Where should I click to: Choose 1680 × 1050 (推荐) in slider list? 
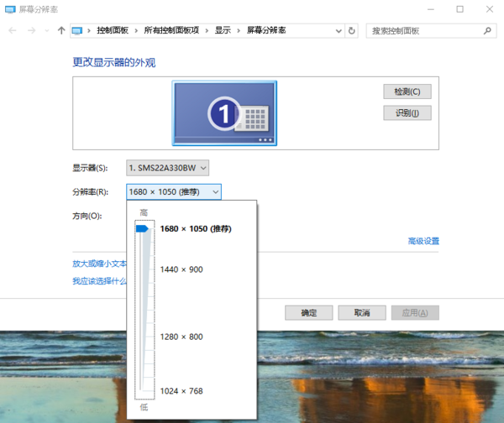click(196, 228)
